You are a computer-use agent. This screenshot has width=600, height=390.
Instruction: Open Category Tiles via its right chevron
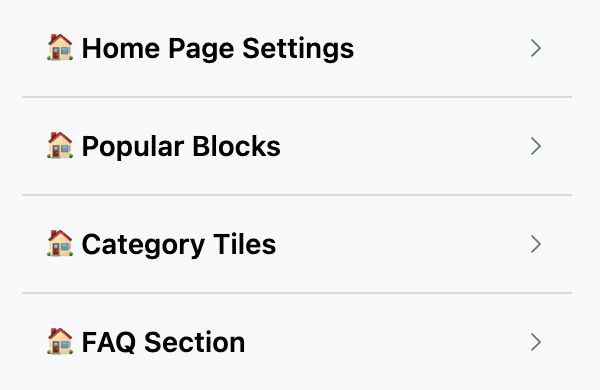pyautogui.click(x=536, y=244)
